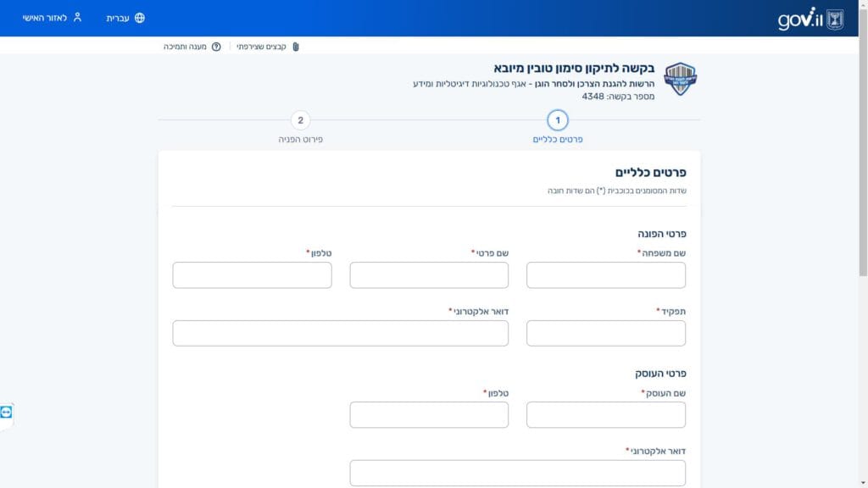Open עברית language selector
This screenshot has height=488, width=868.
click(117, 19)
